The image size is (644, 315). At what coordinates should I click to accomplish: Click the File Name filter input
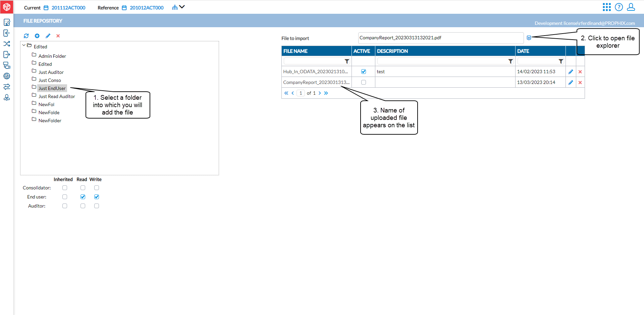[314, 61]
